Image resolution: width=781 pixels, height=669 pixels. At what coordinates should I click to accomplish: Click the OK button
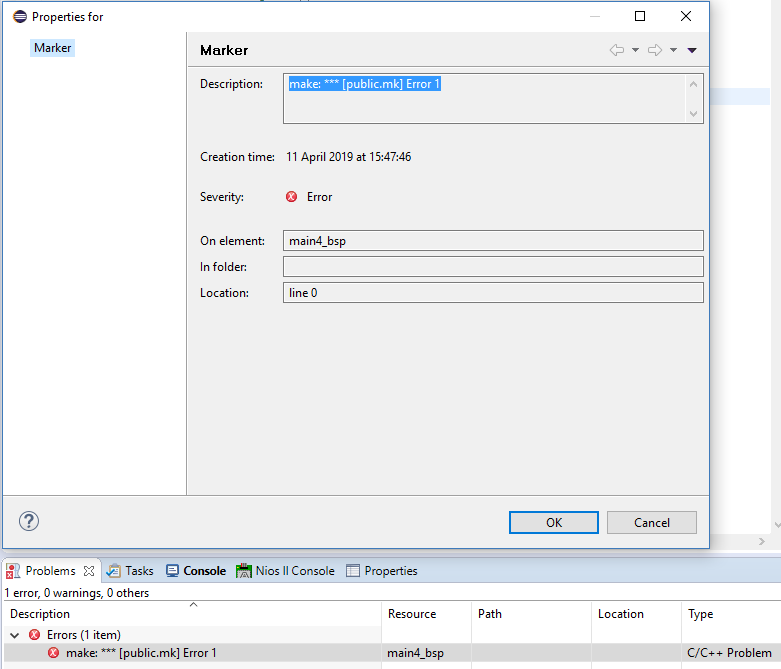pyautogui.click(x=553, y=523)
